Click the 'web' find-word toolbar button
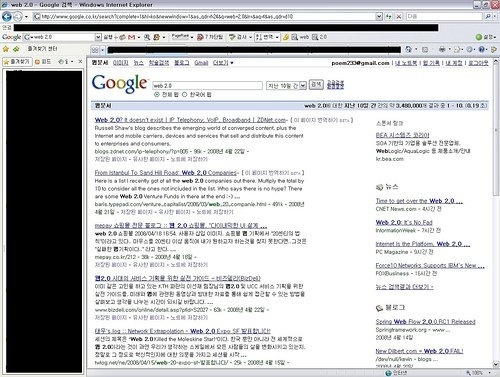 (300, 37)
